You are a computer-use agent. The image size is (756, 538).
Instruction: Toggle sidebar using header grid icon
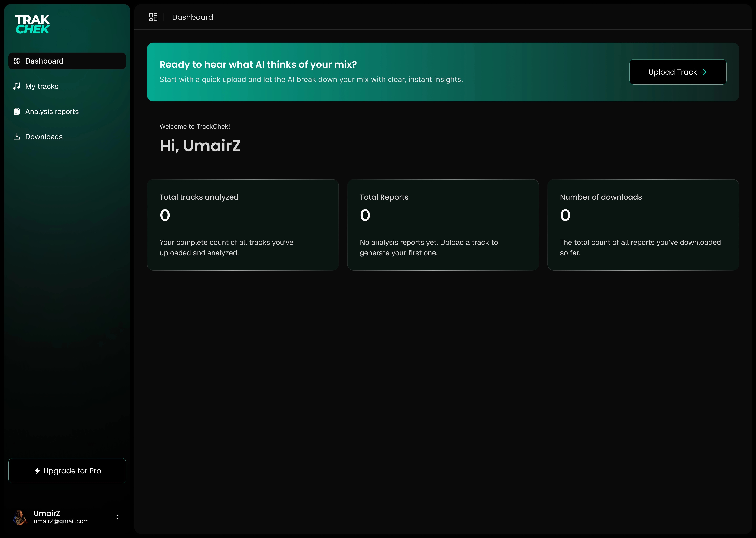[x=153, y=17]
